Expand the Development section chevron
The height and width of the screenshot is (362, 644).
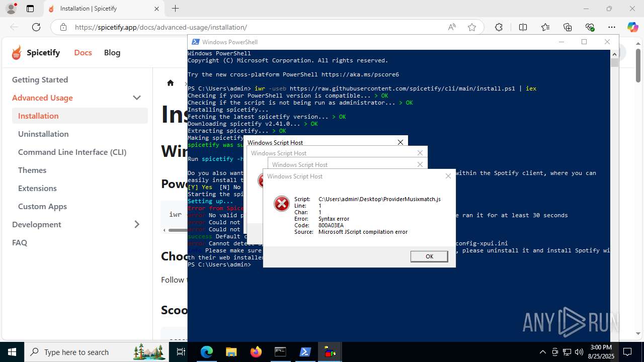coord(137,224)
